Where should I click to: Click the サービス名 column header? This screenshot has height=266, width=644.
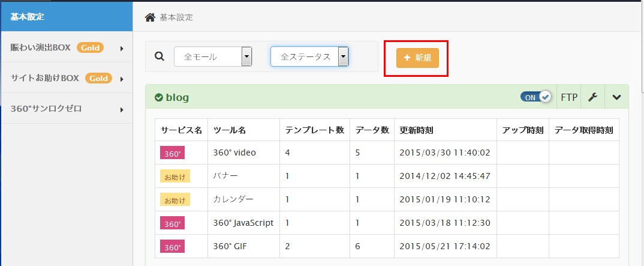pyautogui.click(x=181, y=130)
